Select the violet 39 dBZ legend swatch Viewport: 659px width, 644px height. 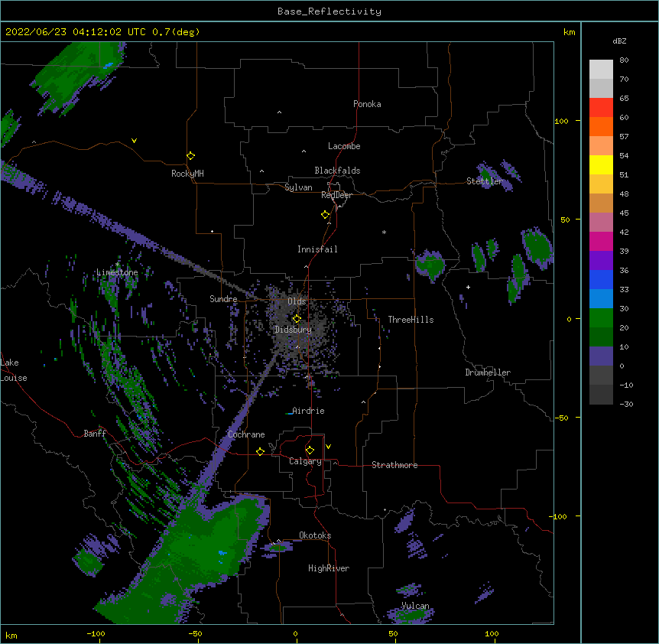(x=601, y=260)
